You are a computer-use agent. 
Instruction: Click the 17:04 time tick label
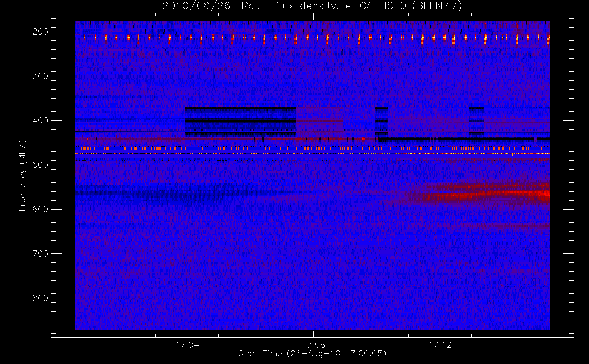(x=187, y=345)
